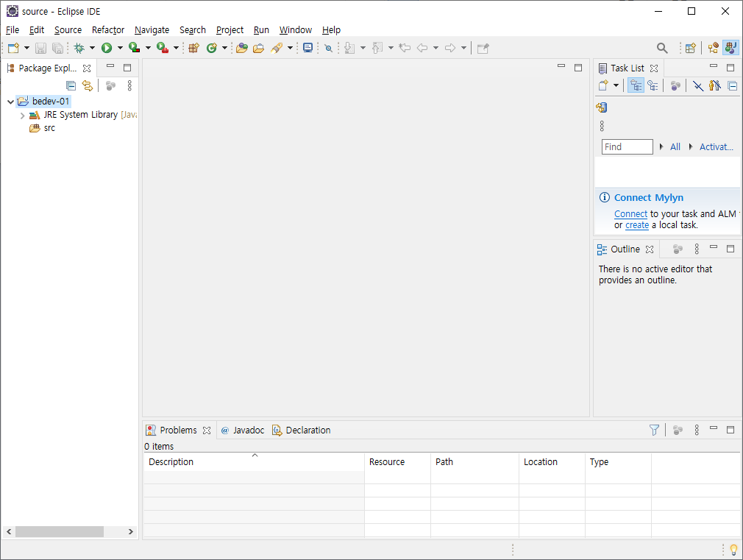This screenshot has width=743, height=560.
Task: Open Package Explorer view menu dots
Action: point(129,86)
